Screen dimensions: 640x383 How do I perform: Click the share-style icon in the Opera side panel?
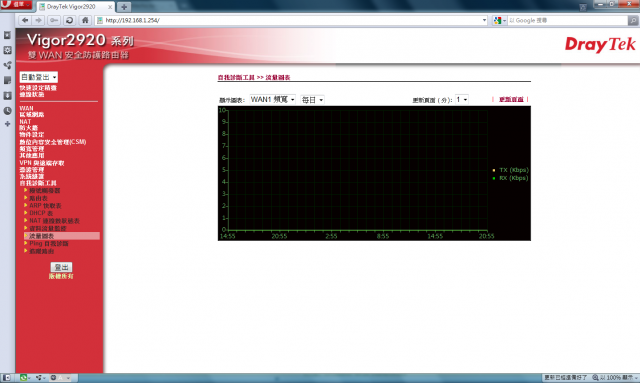coord(7,65)
